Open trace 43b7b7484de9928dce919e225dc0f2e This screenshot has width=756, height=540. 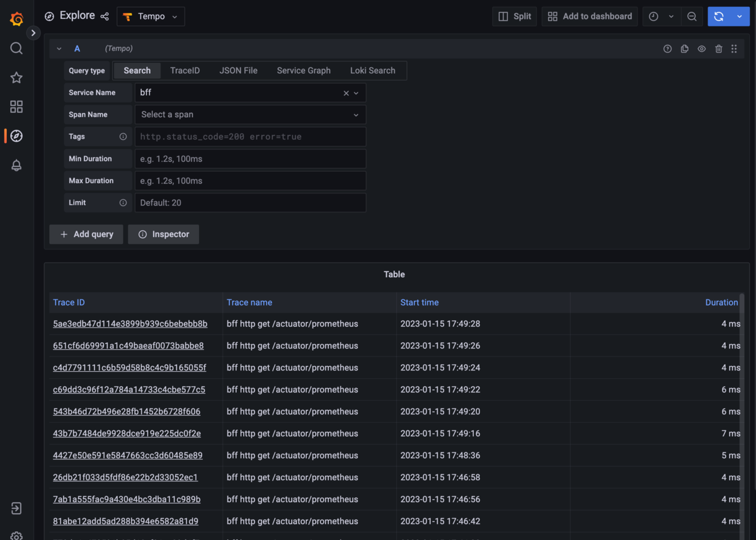tap(127, 434)
